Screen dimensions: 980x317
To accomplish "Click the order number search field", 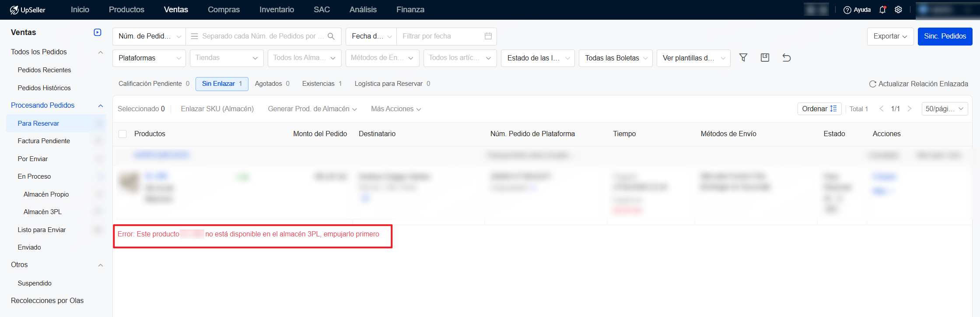I will [259, 36].
